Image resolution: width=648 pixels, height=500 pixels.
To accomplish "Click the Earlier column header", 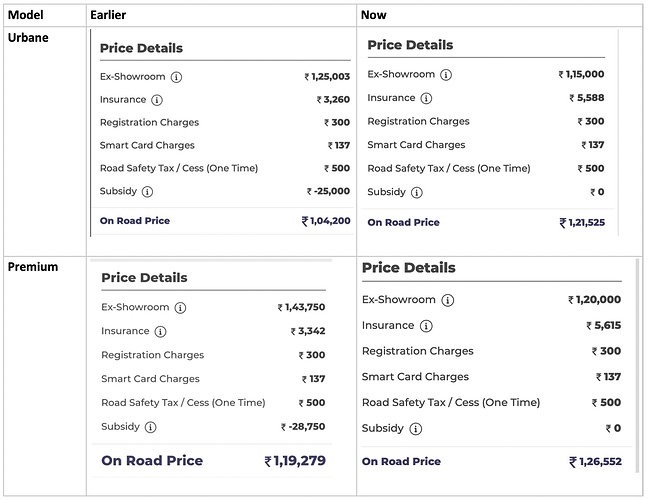I will pos(108,15).
